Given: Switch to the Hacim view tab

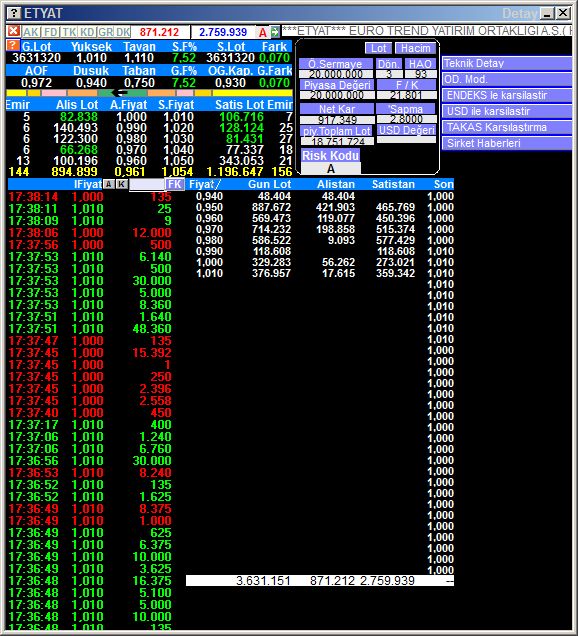Looking at the screenshot, I should [x=415, y=48].
